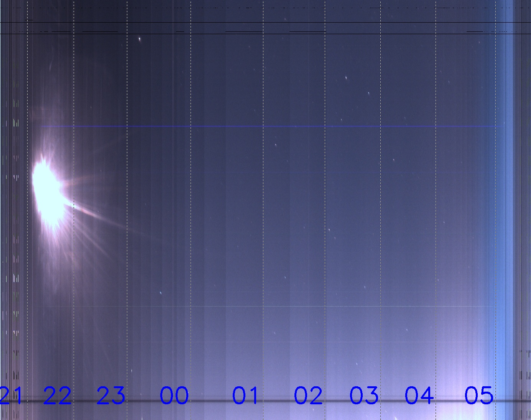The width and height of the screenshot is (531, 420).
Task: Click the 23 hour marker
Action: click(x=110, y=395)
